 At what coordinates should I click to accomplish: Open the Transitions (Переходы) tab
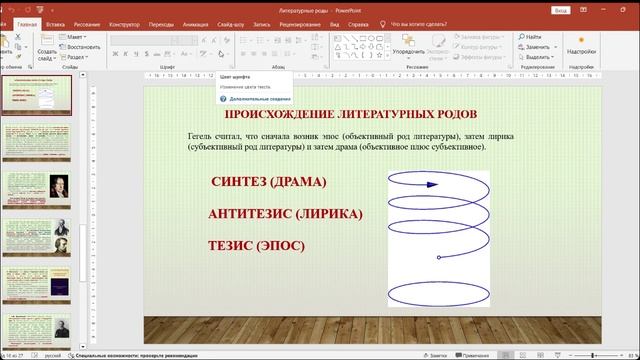pos(161,24)
